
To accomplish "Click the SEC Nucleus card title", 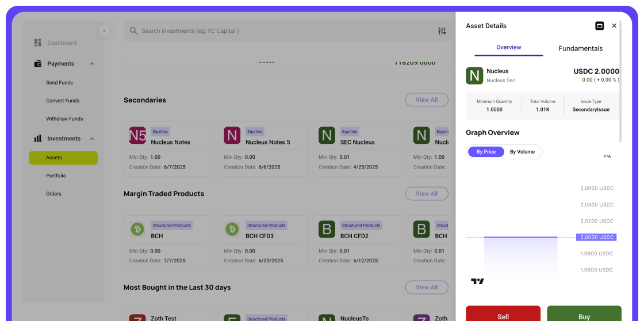I will point(357,142).
